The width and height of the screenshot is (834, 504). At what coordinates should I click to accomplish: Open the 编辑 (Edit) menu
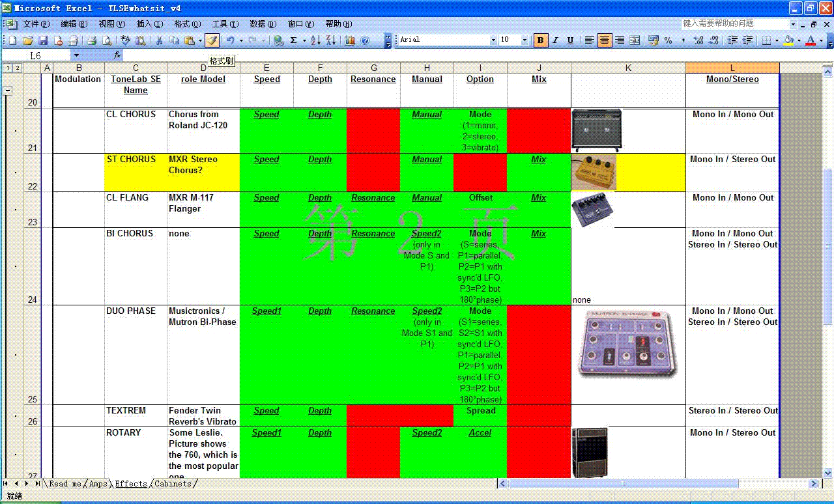(x=74, y=24)
